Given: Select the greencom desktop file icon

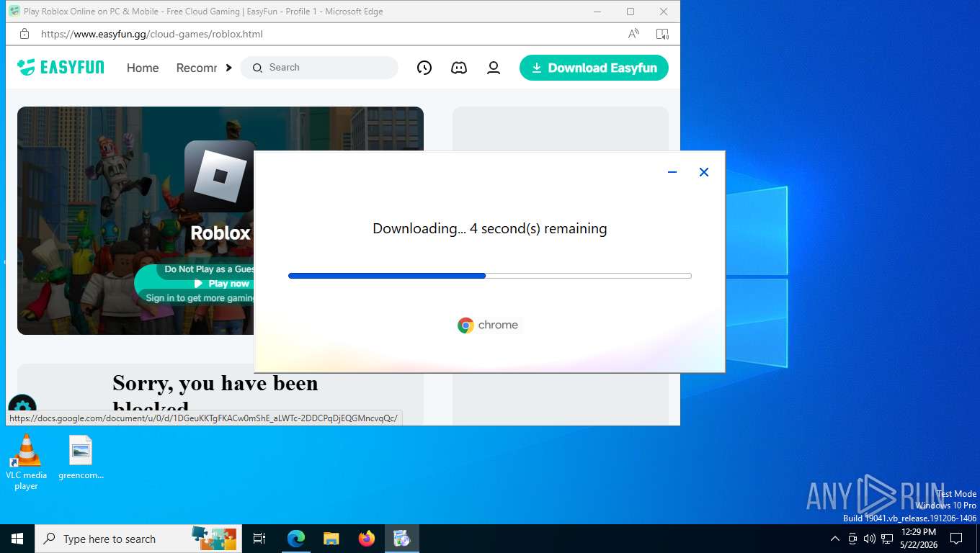Looking at the screenshot, I should pyautogui.click(x=81, y=457).
